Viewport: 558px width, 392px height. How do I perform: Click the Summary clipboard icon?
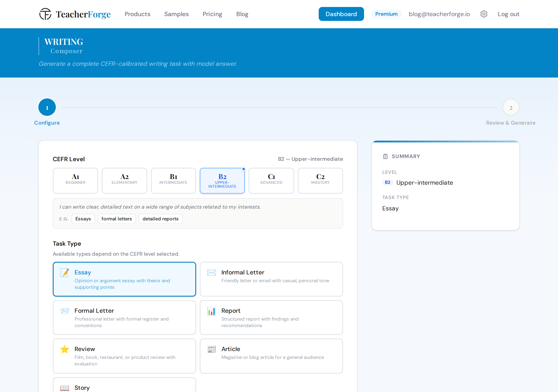pos(385,156)
